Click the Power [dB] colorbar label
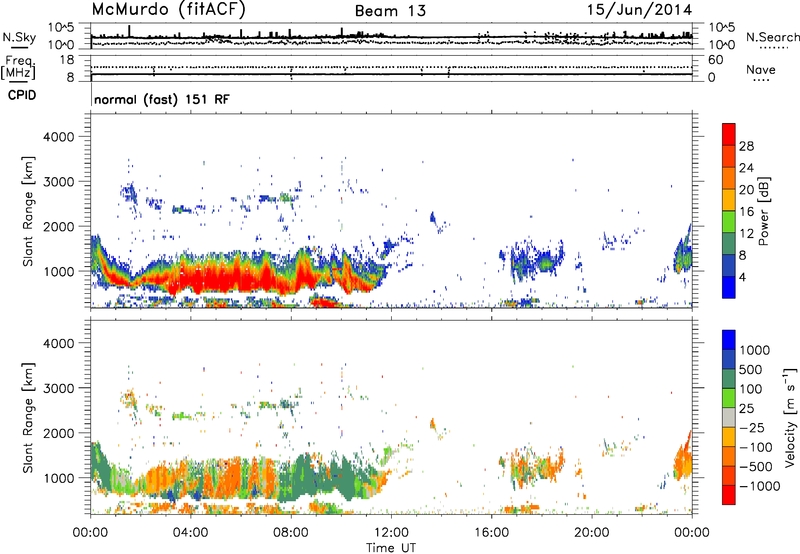 tap(763, 211)
